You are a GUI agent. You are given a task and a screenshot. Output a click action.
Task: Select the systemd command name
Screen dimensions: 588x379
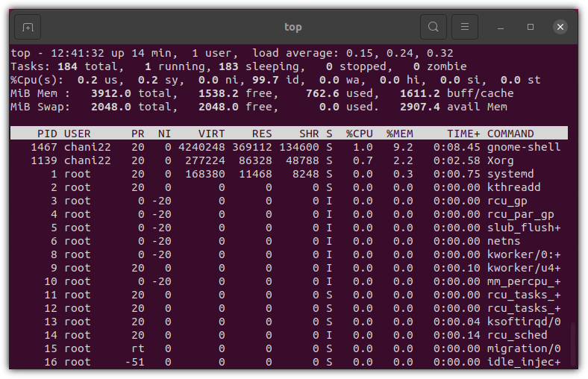pyautogui.click(x=510, y=174)
